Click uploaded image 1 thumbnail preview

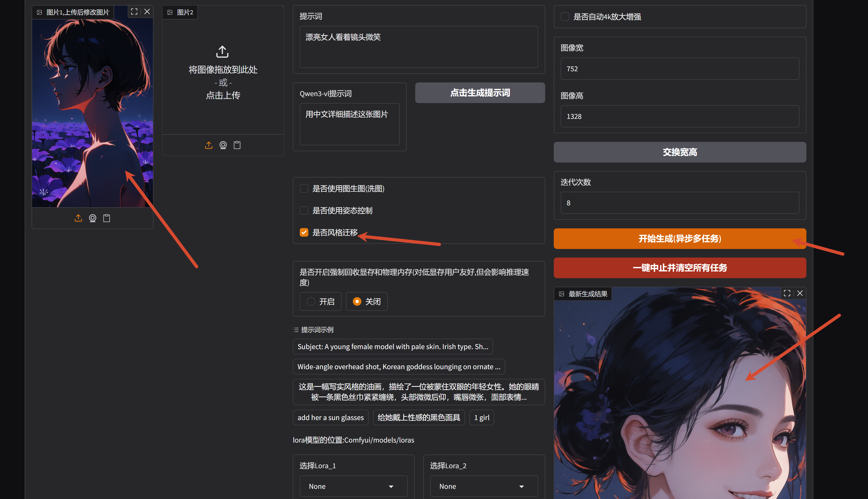[93, 113]
